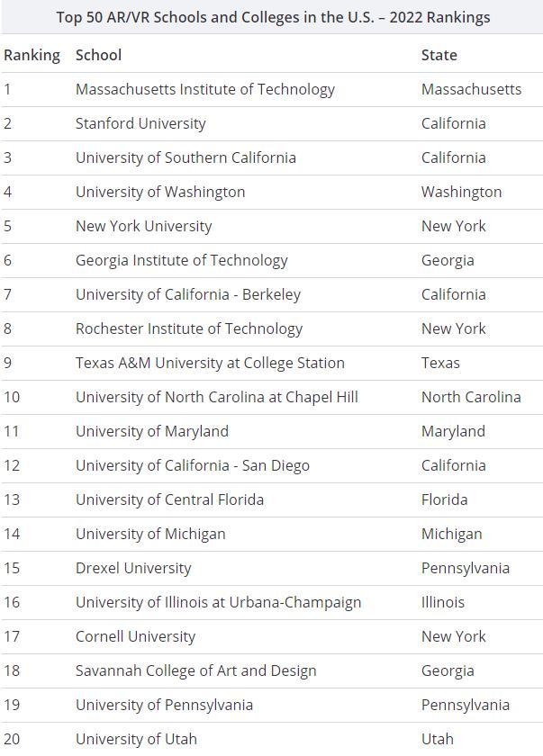The image size is (543, 756).
Task: Click University of Central Florida
Action: [169, 499]
